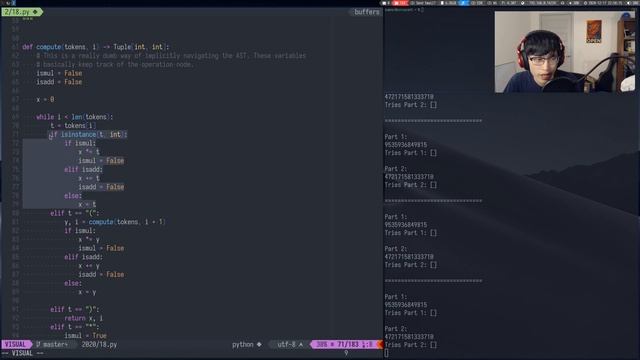Click the webcam video thumbnail
The image size is (640, 360).
[564, 52]
